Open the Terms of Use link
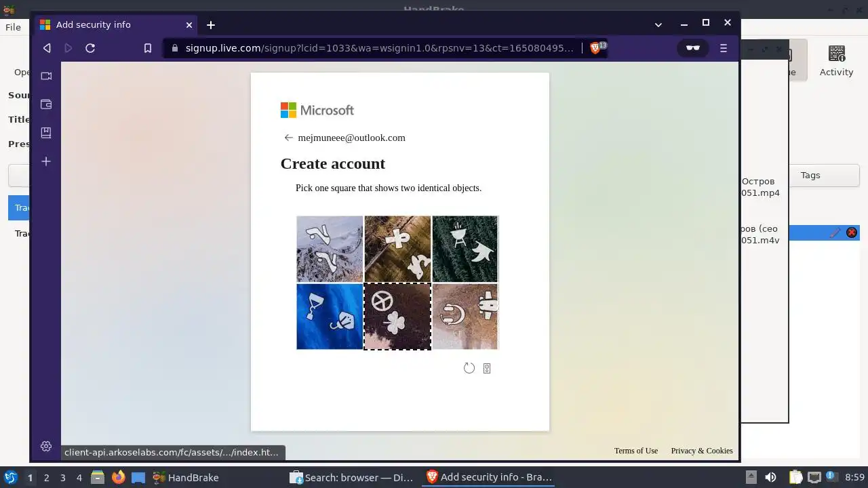The image size is (868, 488). [636, 451]
